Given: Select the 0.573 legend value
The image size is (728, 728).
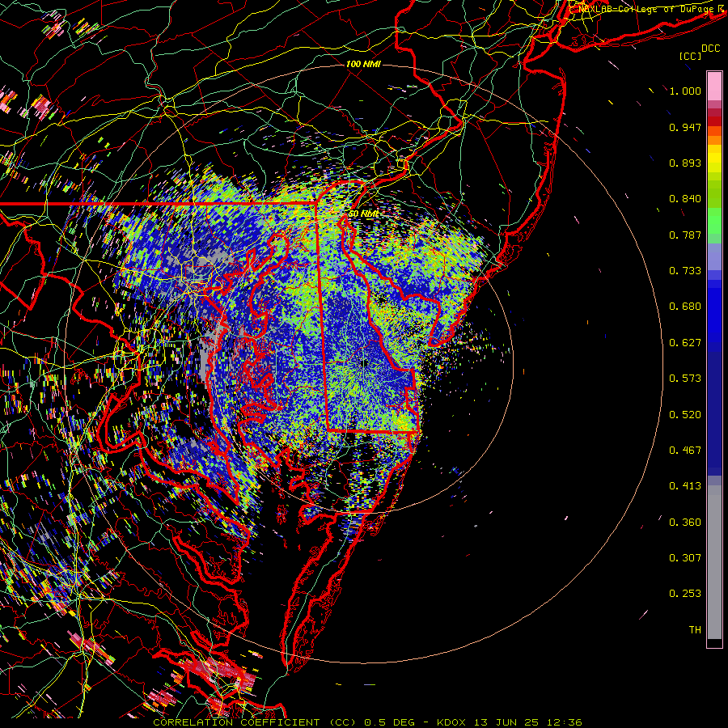Looking at the screenshot, I should pos(685,379).
